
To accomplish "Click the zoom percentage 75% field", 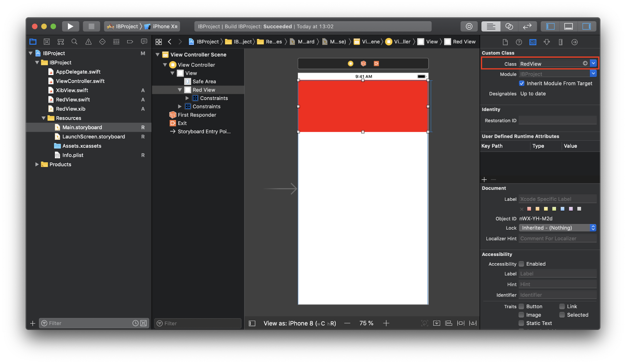I will [x=366, y=323].
